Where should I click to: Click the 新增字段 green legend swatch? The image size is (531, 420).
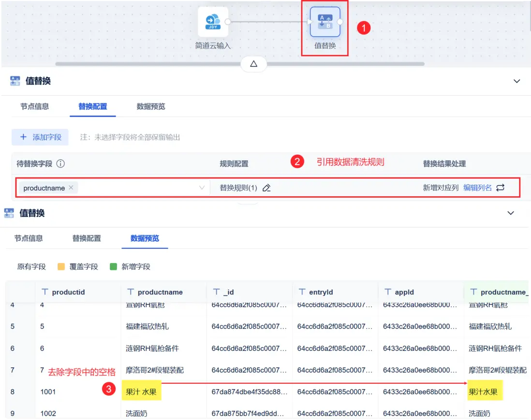pos(114,267)
